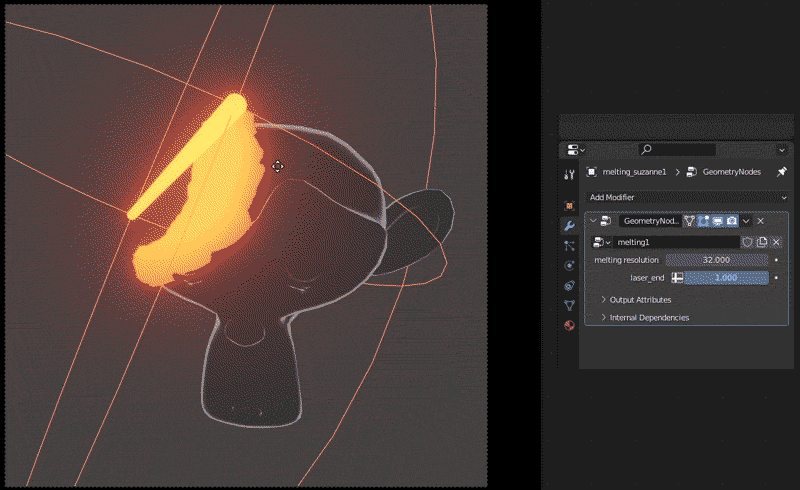800x490 pixels.
Task: Open the Properties editor type menu
Action: (576, 150)
